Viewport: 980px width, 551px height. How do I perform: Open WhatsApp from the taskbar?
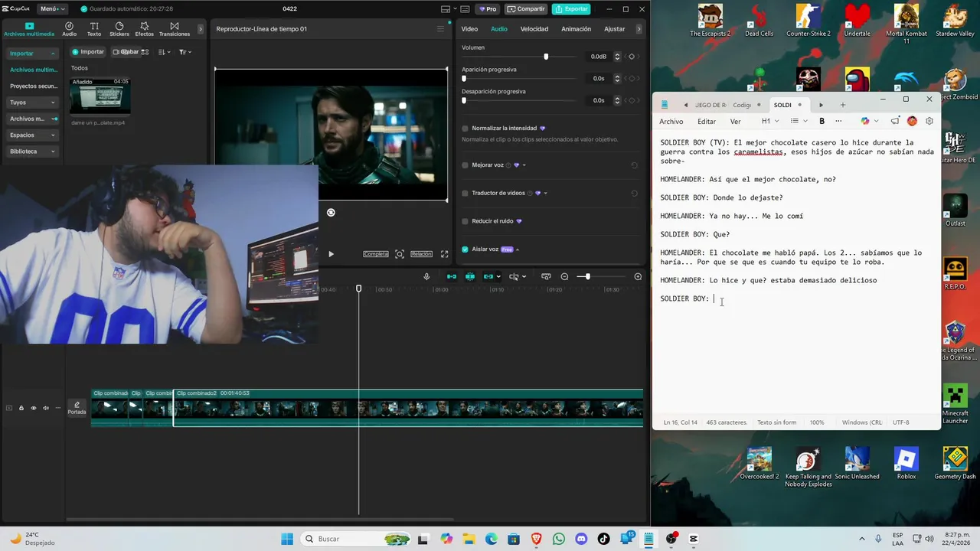coord(558,539)
